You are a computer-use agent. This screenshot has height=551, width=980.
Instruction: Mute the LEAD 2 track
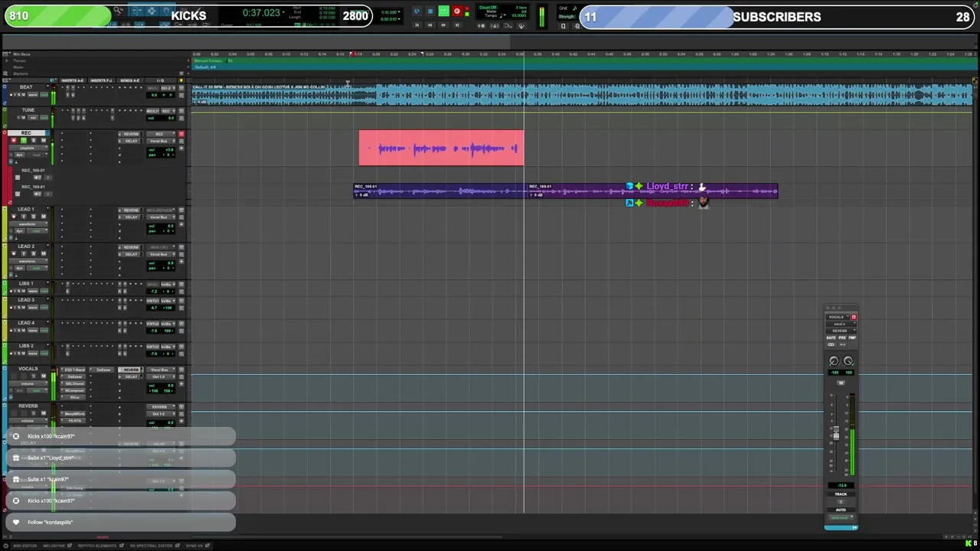(43, 254)
